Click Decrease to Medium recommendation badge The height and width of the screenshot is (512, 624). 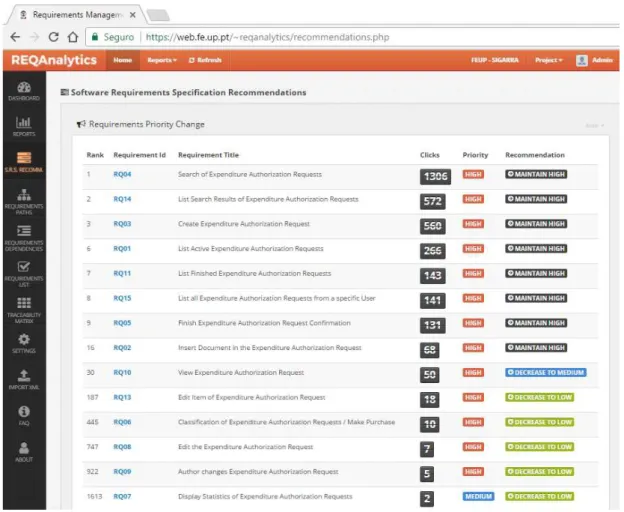coord(546,372)
